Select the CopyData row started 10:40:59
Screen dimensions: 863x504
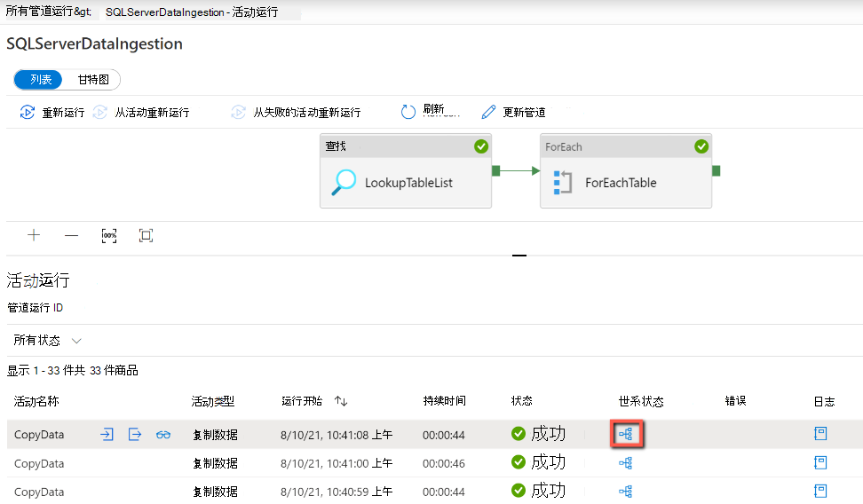point(435,492)
